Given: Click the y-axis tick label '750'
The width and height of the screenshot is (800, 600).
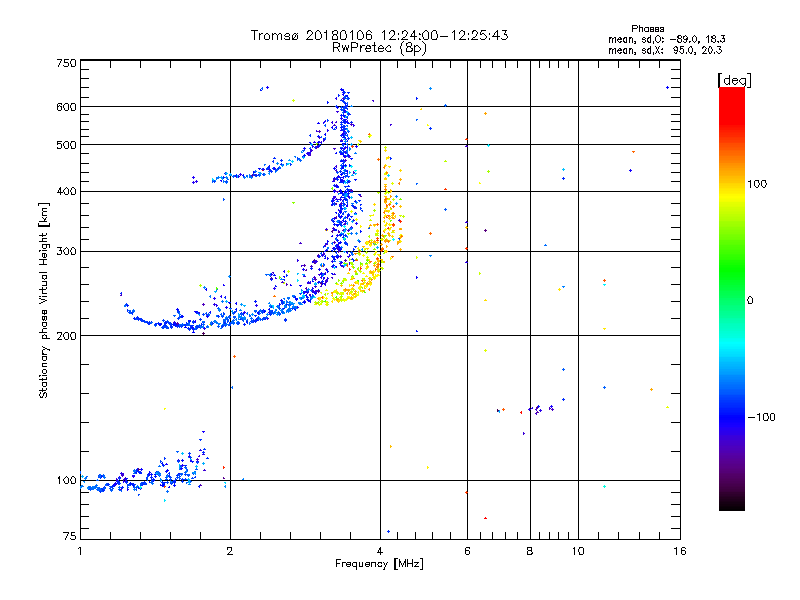Looking at the screenshot, I should pyautogui.click(x=66, y=63).
